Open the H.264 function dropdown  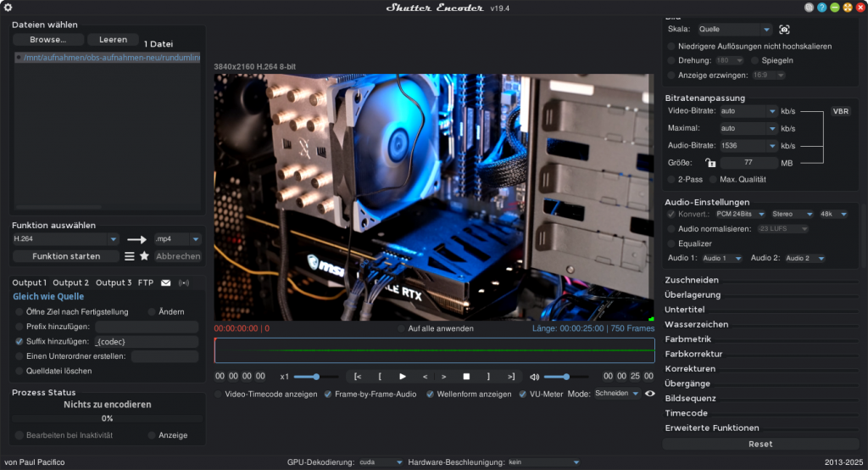(65, 239)
